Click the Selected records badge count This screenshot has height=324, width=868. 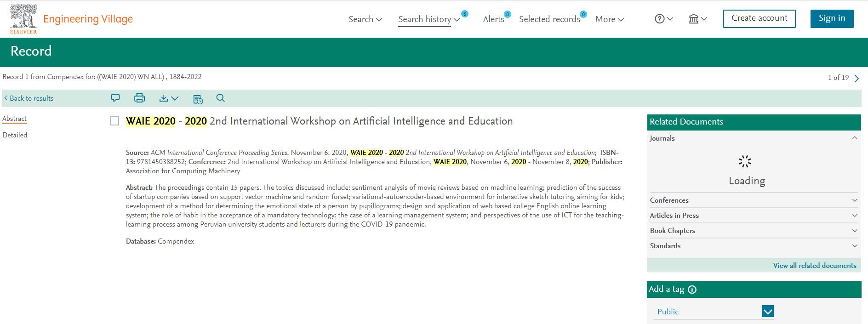coord(583,14)
